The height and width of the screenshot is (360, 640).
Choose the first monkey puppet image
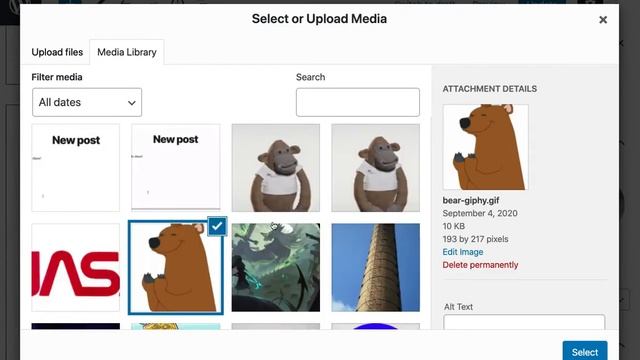[x=276, y=168]
